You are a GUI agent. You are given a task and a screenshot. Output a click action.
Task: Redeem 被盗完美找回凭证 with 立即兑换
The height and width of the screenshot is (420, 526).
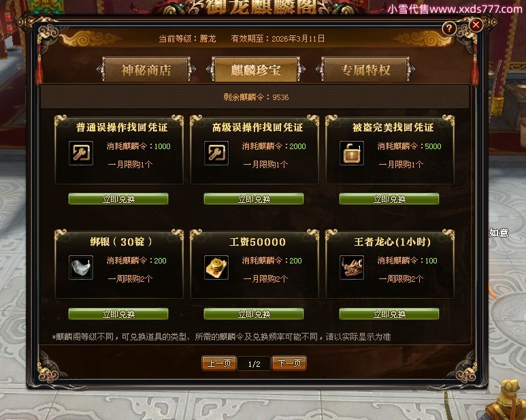coord(389,199)
